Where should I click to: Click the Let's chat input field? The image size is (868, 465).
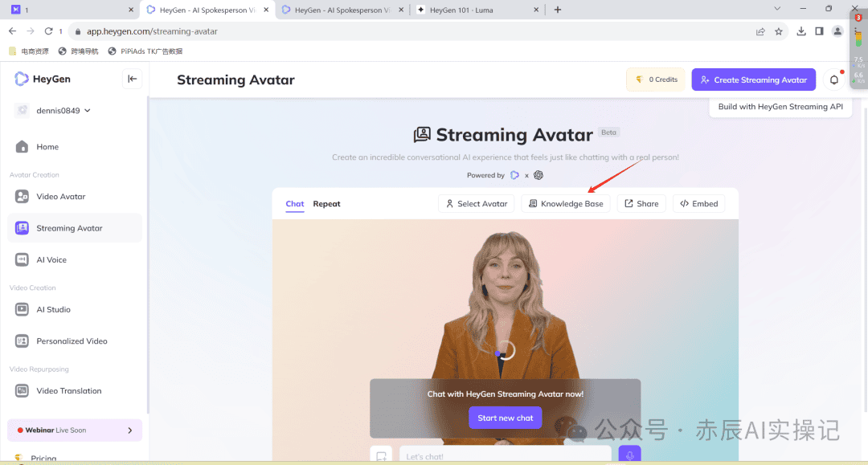tap(505, 456)
